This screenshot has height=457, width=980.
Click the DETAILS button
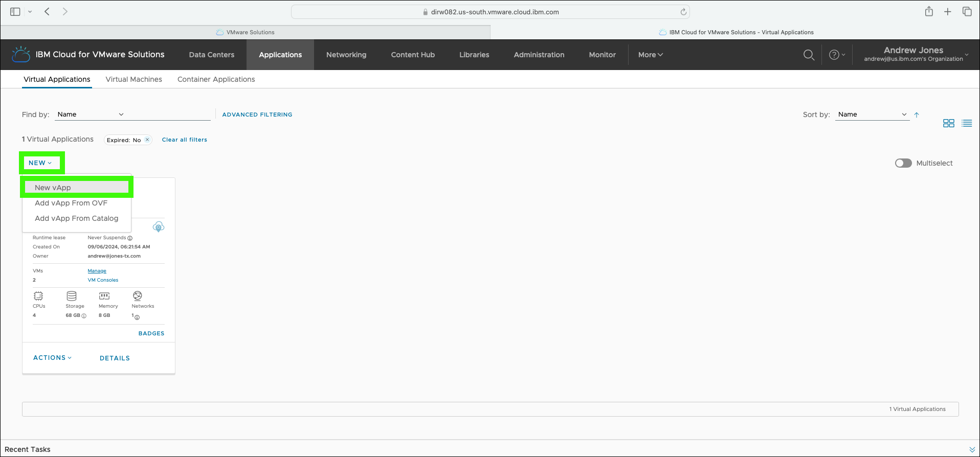tap(115, 358)
